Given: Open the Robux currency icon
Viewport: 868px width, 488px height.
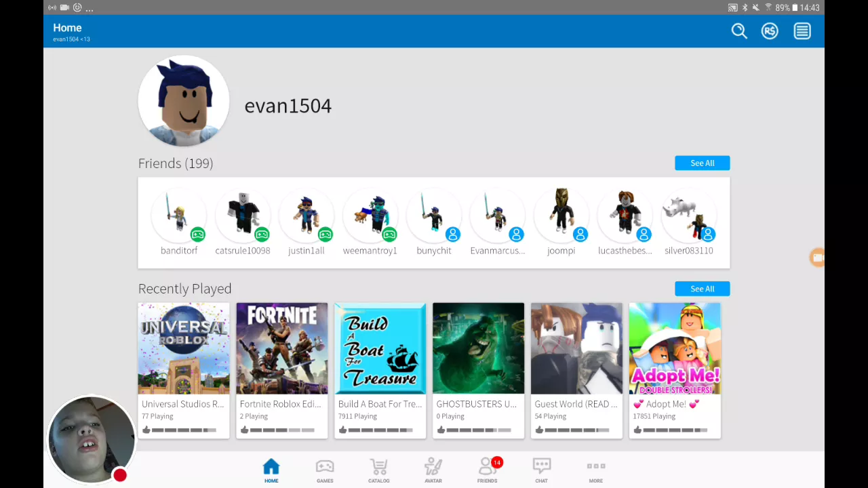Looking at the screenshot, I should [770, 31].
